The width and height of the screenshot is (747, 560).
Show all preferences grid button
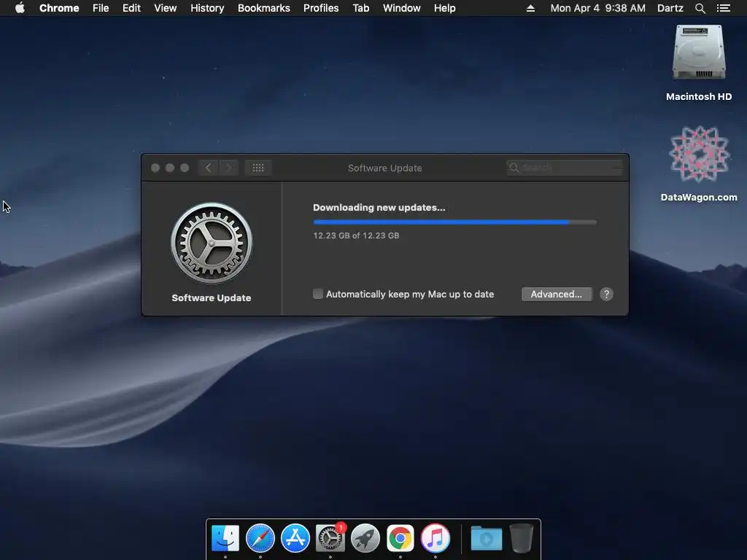[x=258, y=168]
